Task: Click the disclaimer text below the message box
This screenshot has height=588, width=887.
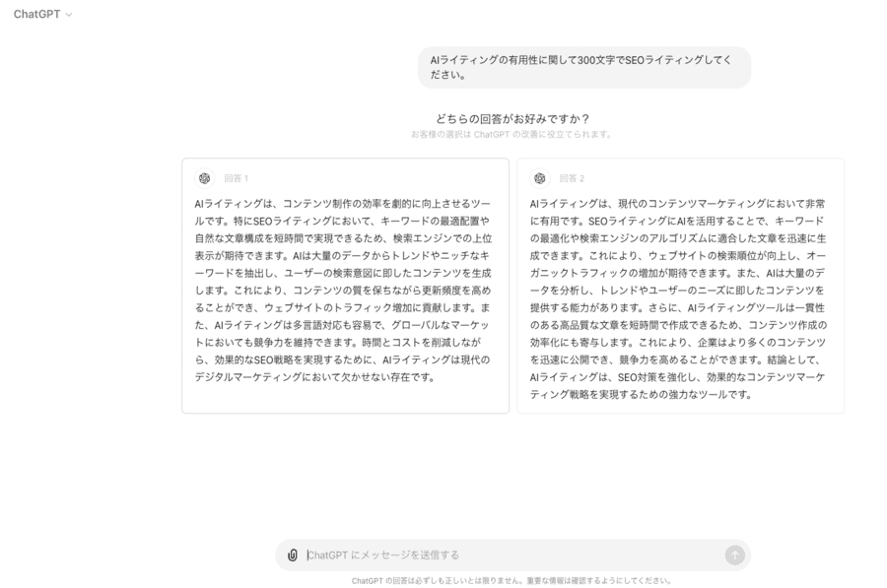Action: (x=512, y=581)
